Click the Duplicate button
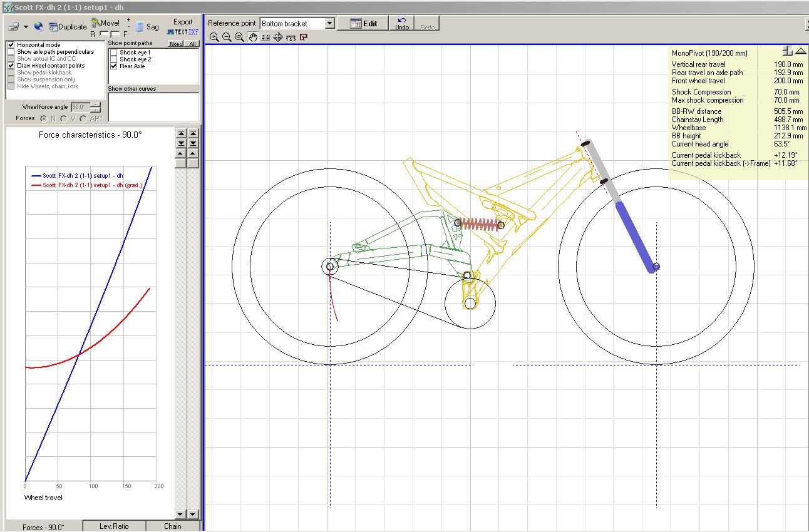Screen dimensions: 809x532 pos(68,27)
